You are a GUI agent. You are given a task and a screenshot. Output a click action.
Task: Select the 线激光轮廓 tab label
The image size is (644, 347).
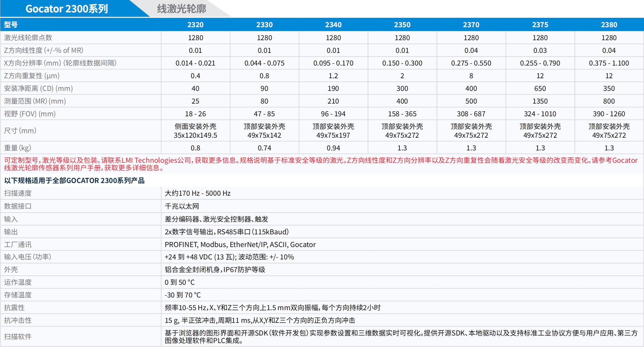(181, 9)
